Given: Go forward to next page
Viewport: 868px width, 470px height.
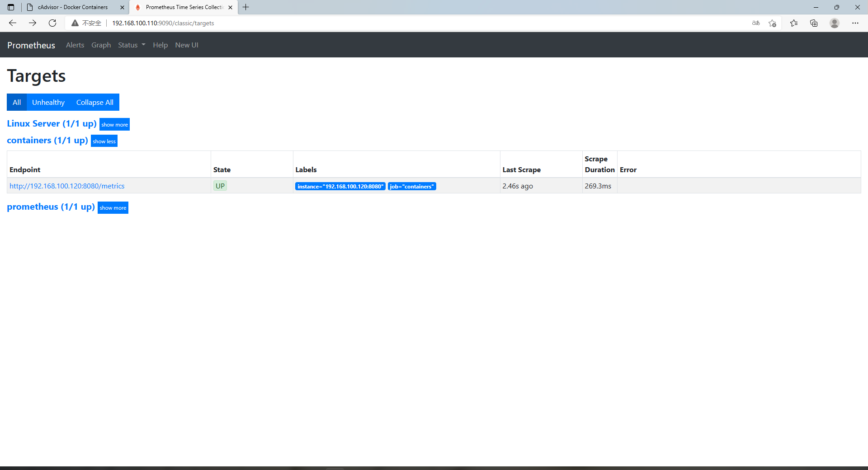Looking at the screenshot, I should [x=33, y=23].
